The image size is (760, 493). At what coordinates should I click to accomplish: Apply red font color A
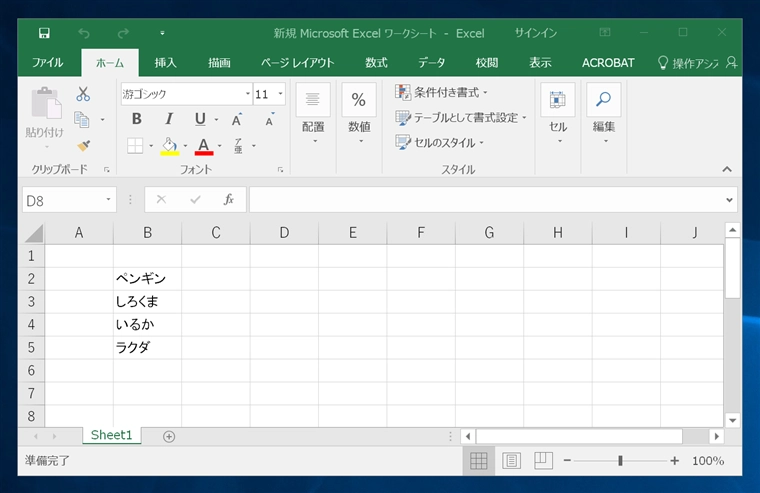204,146
